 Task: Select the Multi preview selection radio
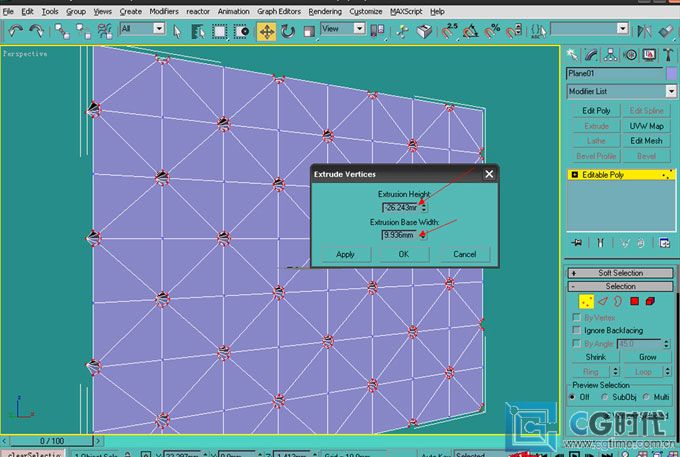(646, 397)
